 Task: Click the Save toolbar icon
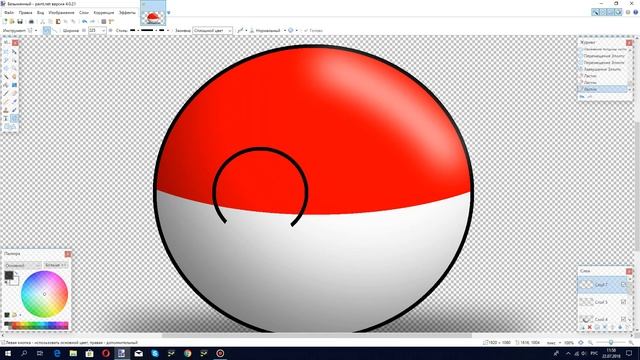[x=20, y=21]
